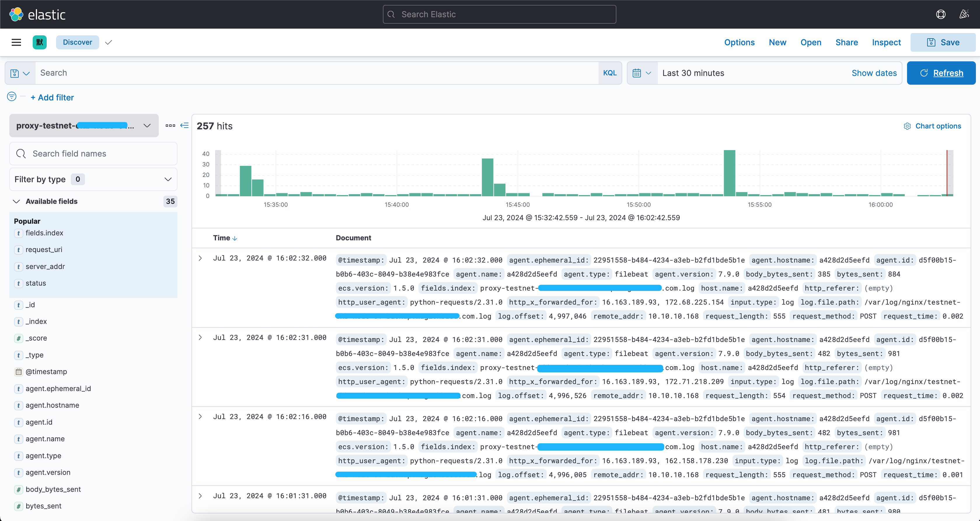Click the body_bytes_sent number type icon
This screenshot has width=980, height=521.
(18, 489)
